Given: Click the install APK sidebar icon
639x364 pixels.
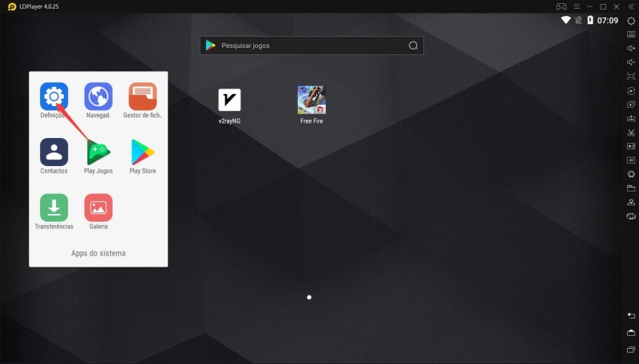Looking at the screenshot, I should tap(631, 118).
